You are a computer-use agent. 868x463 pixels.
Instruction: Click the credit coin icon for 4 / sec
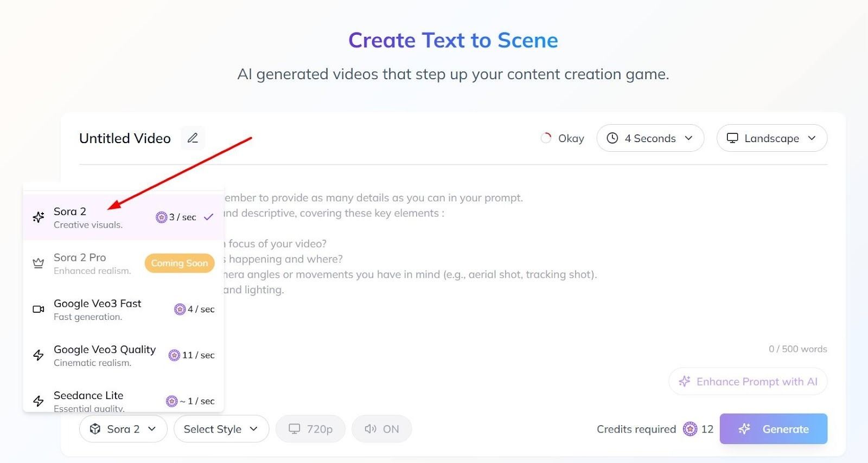(180, 309)
